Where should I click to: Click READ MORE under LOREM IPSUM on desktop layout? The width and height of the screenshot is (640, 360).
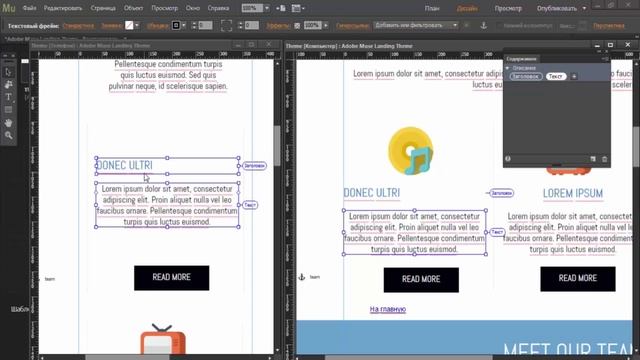pyautogui.click(x=578, y=279)
